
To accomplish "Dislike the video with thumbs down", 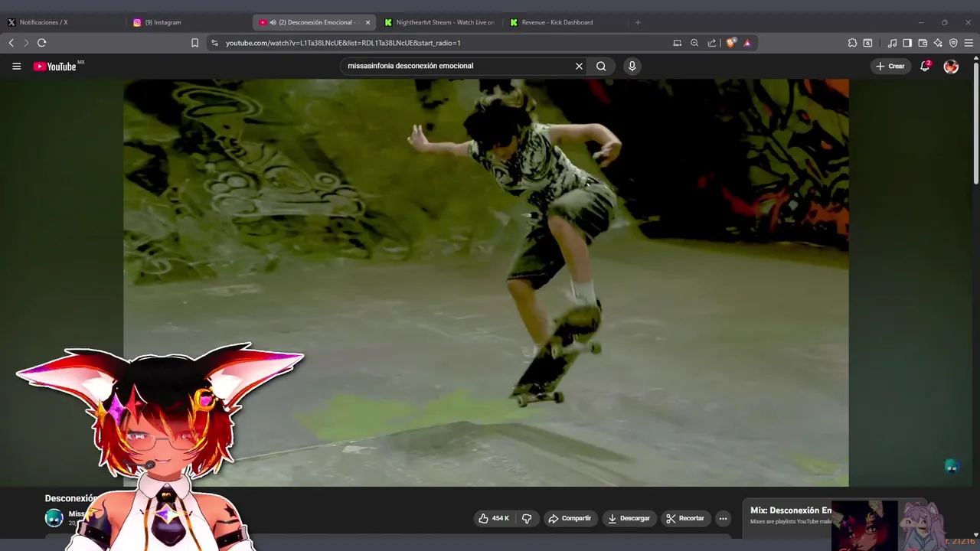I will [527, 518].
